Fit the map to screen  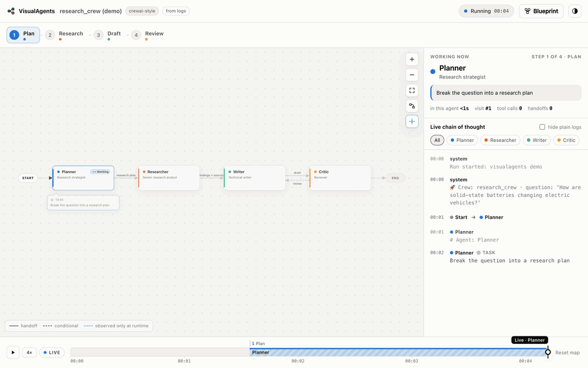coord(412,90)
